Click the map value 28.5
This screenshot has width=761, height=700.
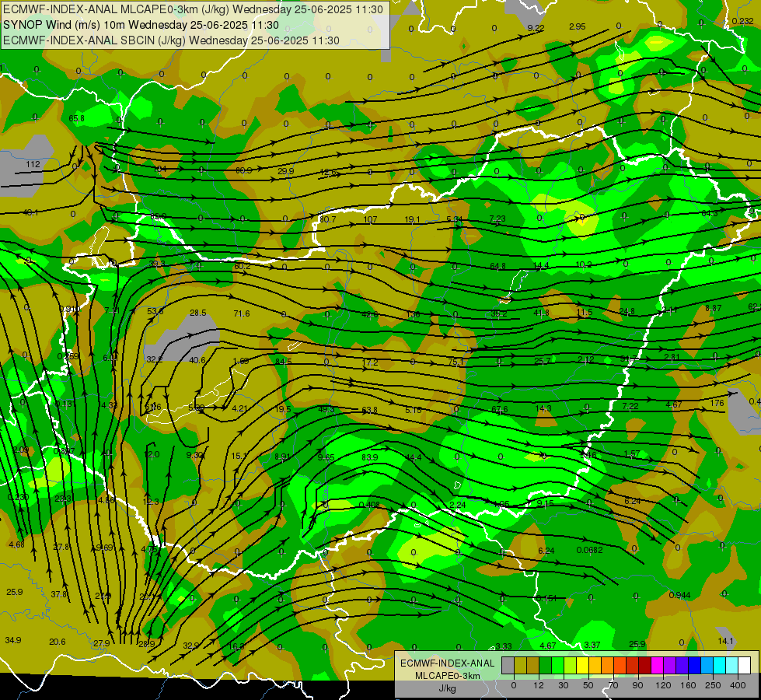[198, 313]
